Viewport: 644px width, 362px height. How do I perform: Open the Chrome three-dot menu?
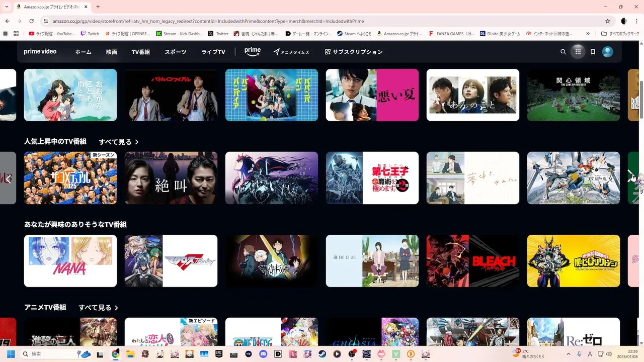point(636,21)
